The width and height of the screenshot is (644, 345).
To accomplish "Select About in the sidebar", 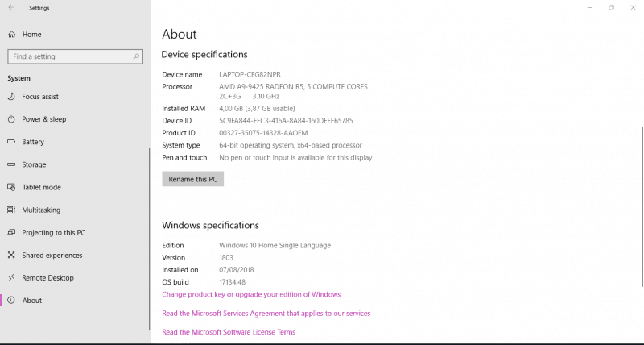I will click(x=32, y=300).
